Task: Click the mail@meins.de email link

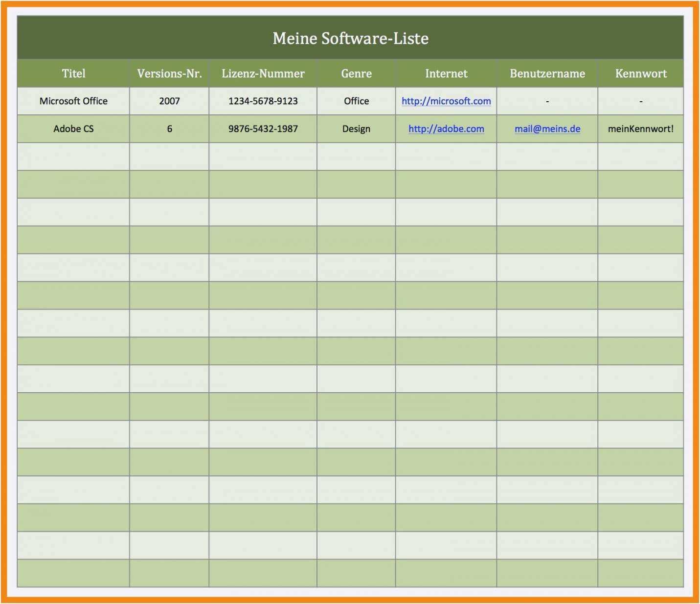Action: (x=547, y=129)
